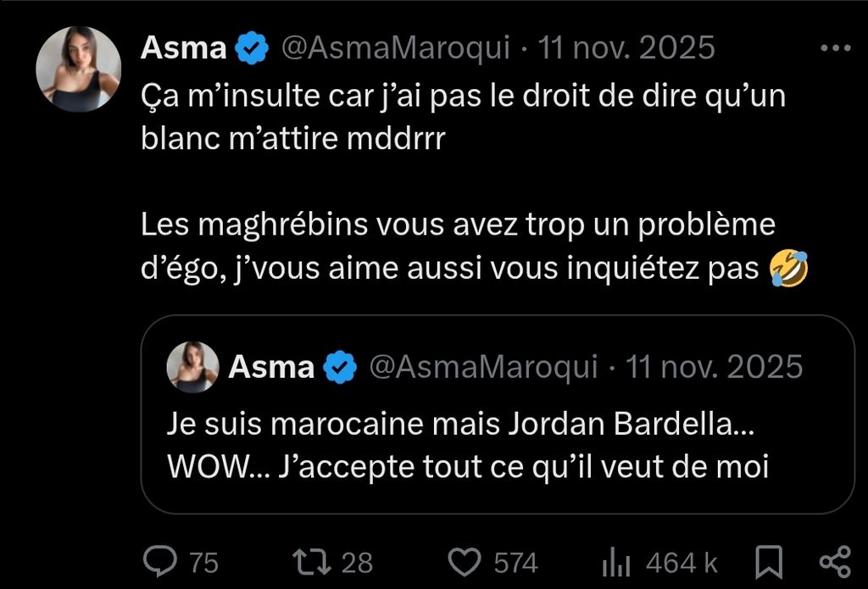Click the 464 k views count

(x=682, y=563)
